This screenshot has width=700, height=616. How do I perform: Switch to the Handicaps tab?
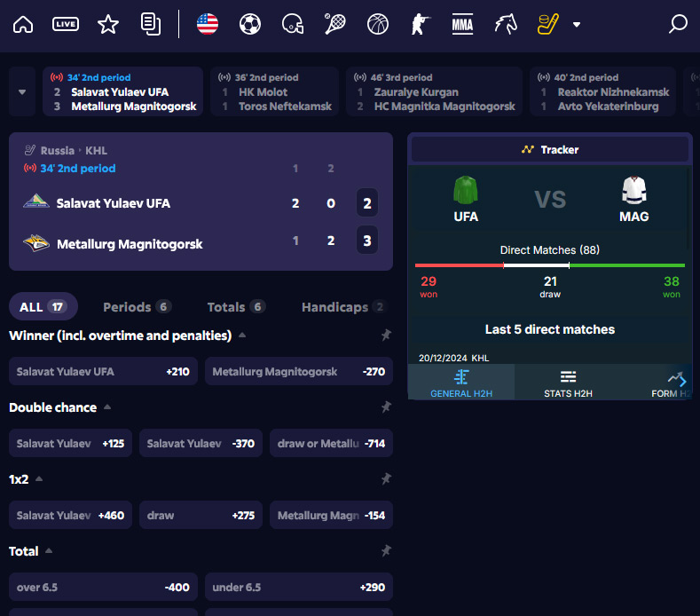[342, 307]
